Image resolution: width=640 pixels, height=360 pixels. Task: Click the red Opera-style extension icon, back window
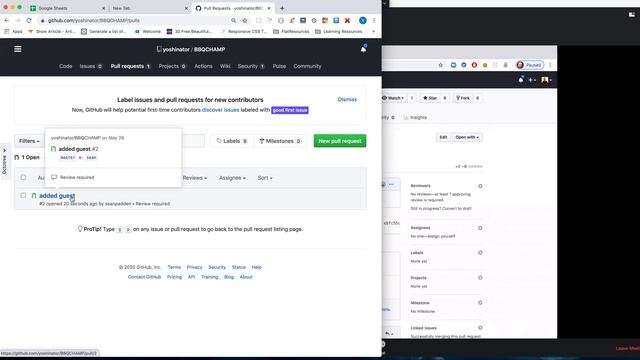point(474,65)
